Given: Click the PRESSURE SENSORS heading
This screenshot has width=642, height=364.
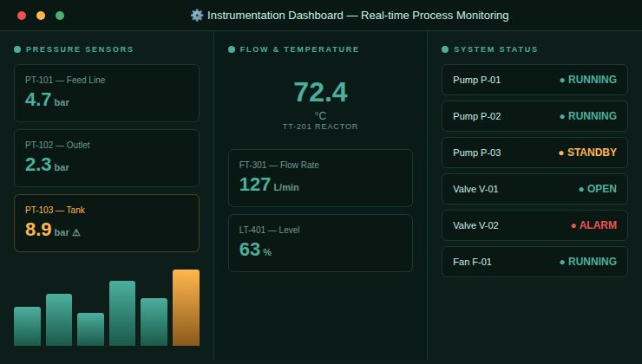Looking at the screenshot, I should point(80,49).
